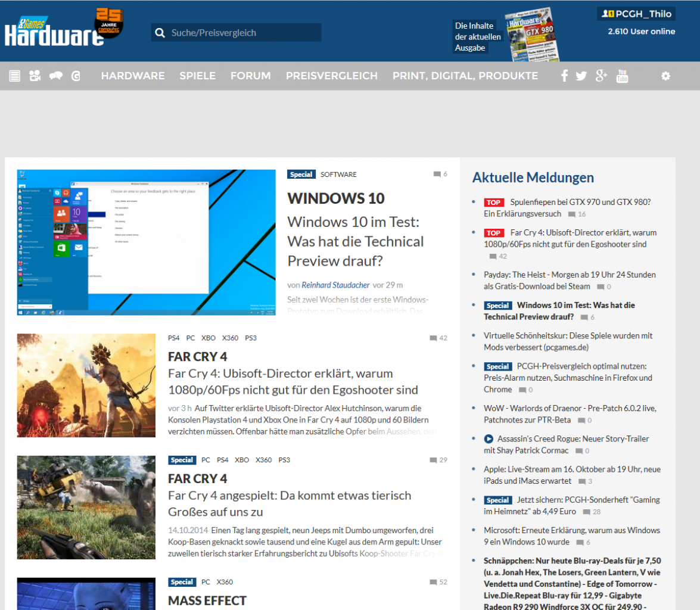Click the Aktuelle Meldungen heading
700x610 pixels.
[533, 178]
